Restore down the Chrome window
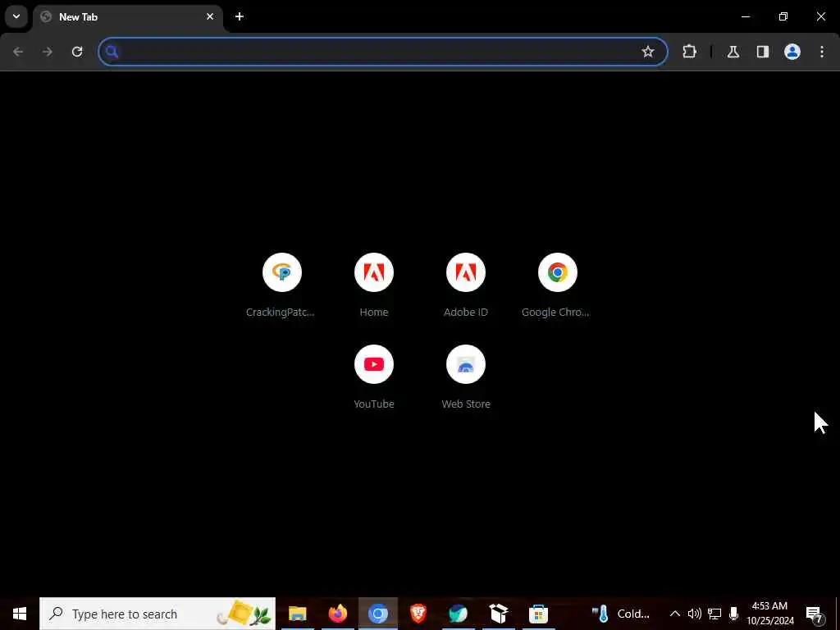The height and width of the screenshot is (630, 840). point(783,16)
